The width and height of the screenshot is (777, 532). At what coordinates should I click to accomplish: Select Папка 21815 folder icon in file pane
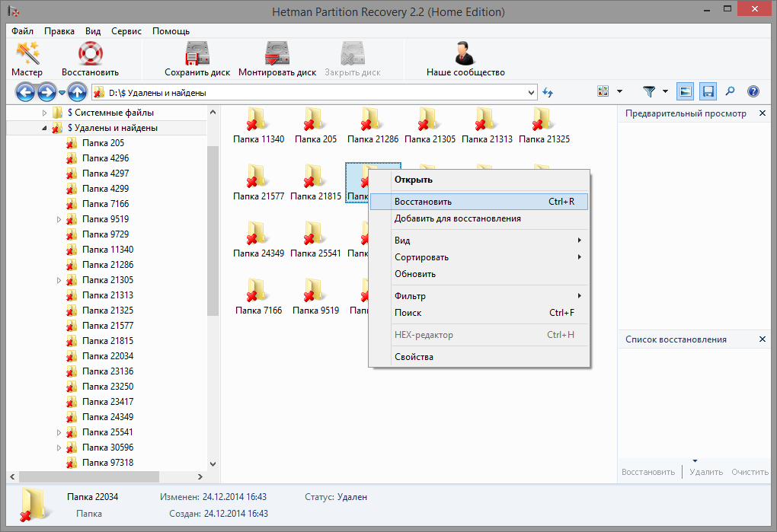click(x=314, y=176)
